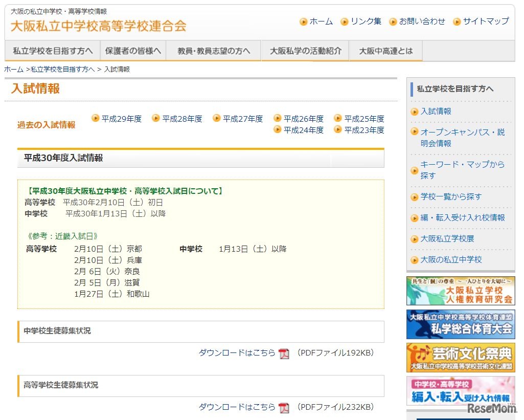Screen dimensions: 524x420
Task: Open the 編入・転入受け入れ情報 banner
Action: pyautogui.click(x=460, y=390)
